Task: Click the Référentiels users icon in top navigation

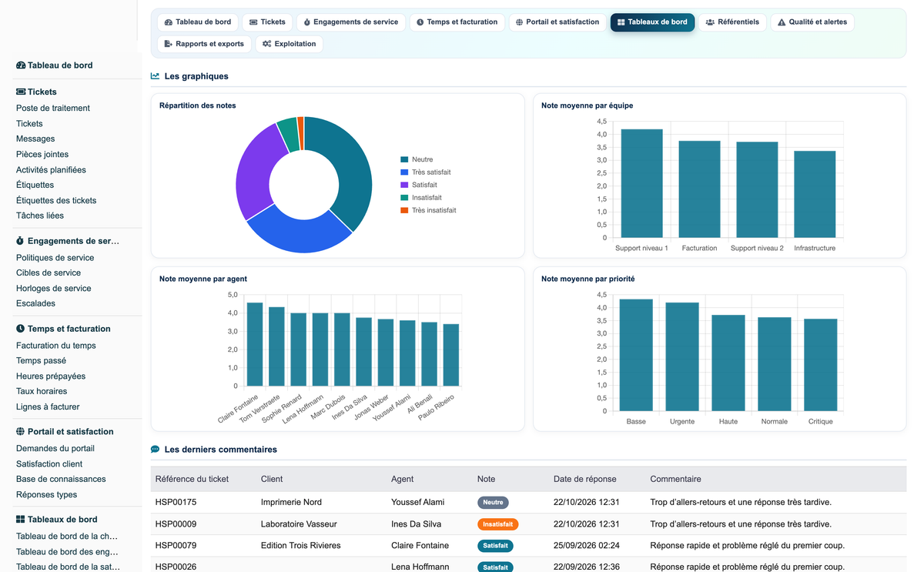Action: tap(710, 22)
